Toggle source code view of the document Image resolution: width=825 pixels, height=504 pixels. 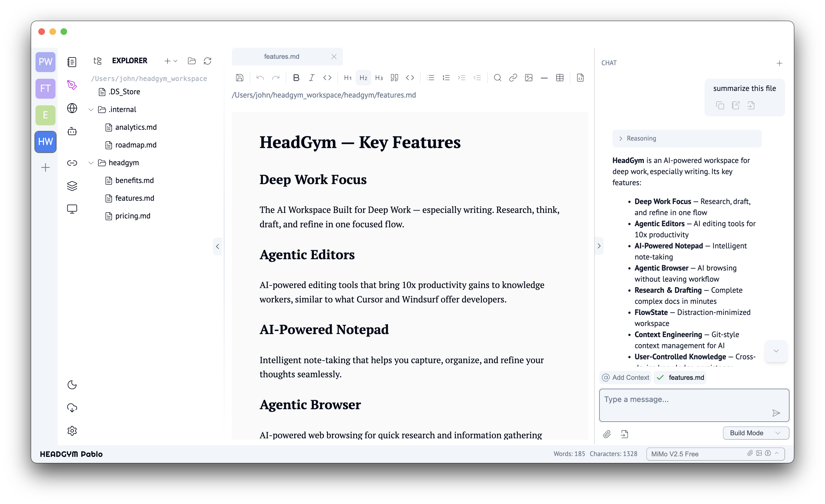[x=580, y=78]
